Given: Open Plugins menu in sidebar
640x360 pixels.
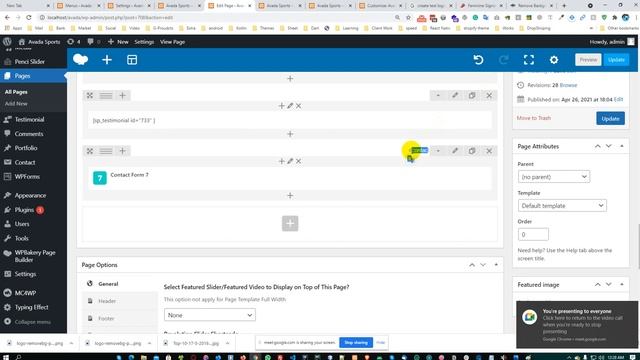Looking at the screenshot, I should 33,210.
